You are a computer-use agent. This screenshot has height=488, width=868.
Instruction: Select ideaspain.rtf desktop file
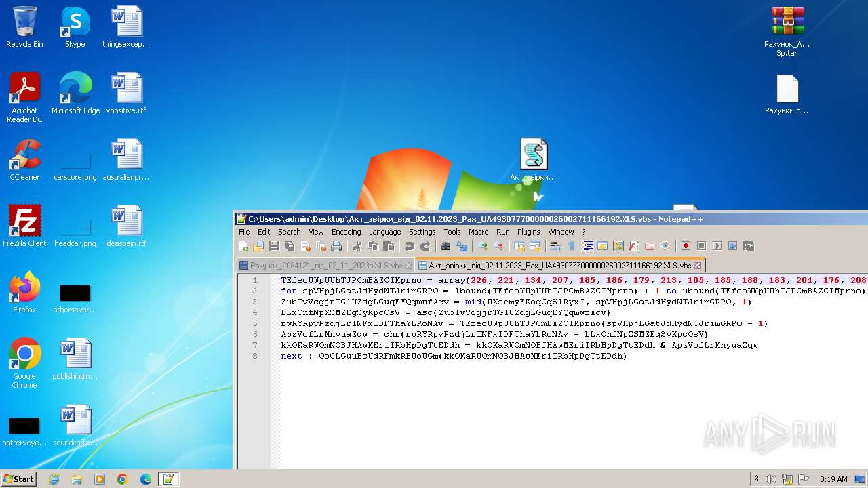click(x=126, y=226)
